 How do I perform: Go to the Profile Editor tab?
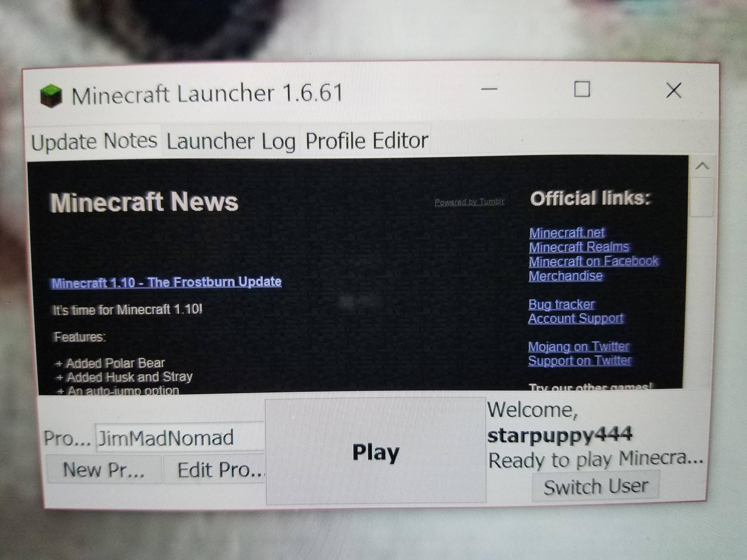[x=367, y=140]
